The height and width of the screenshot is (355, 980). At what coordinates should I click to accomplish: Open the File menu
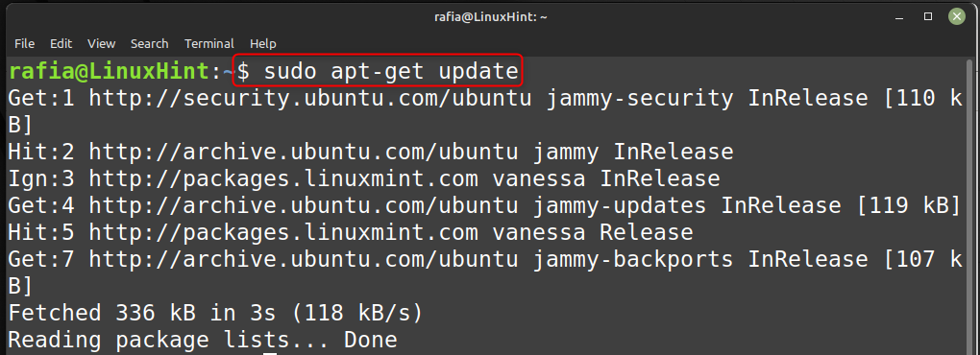point(24,44)
